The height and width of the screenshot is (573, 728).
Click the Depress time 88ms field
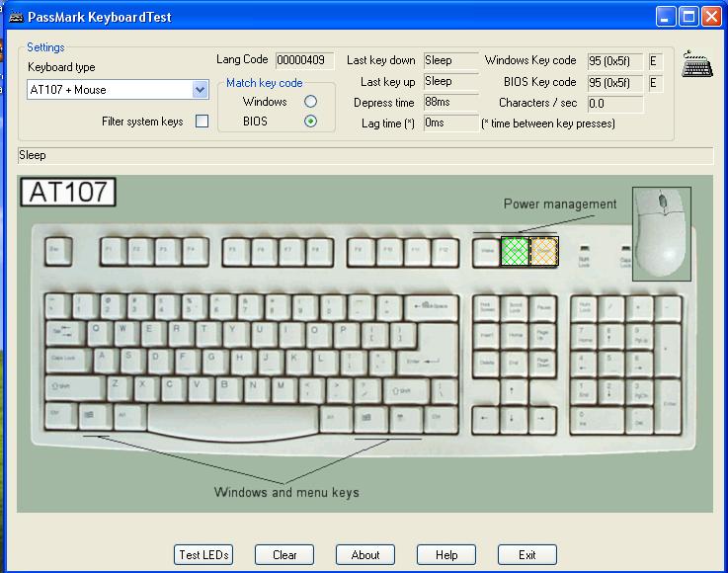pos(450,102)
